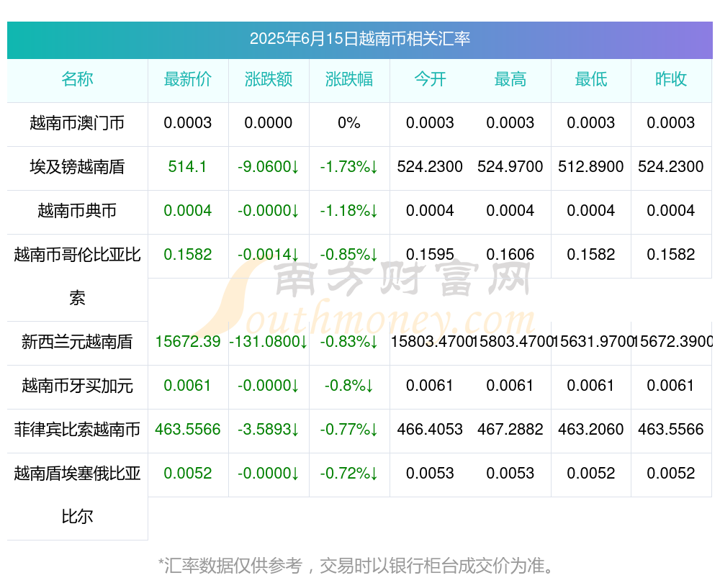The height and width of the screenshot is (588, 720).
Task: Click open value 0.1595
Action: click(430, 254)
